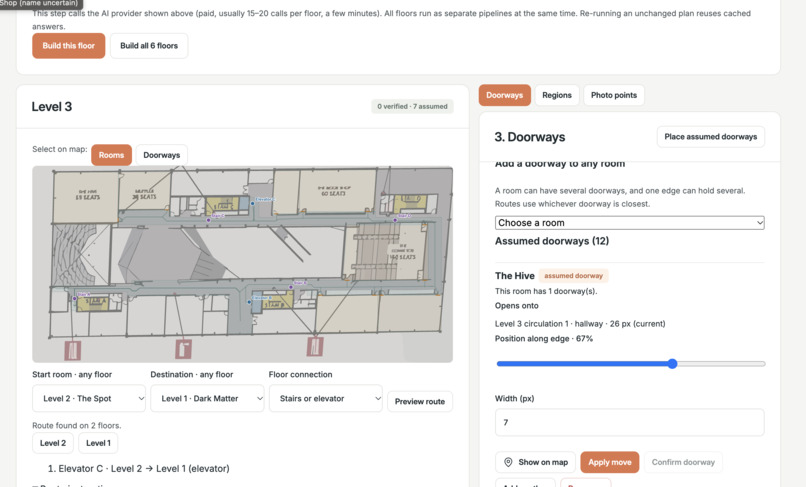
Task: Click Build all 6 floors button
Action: [x=149, y=46]
